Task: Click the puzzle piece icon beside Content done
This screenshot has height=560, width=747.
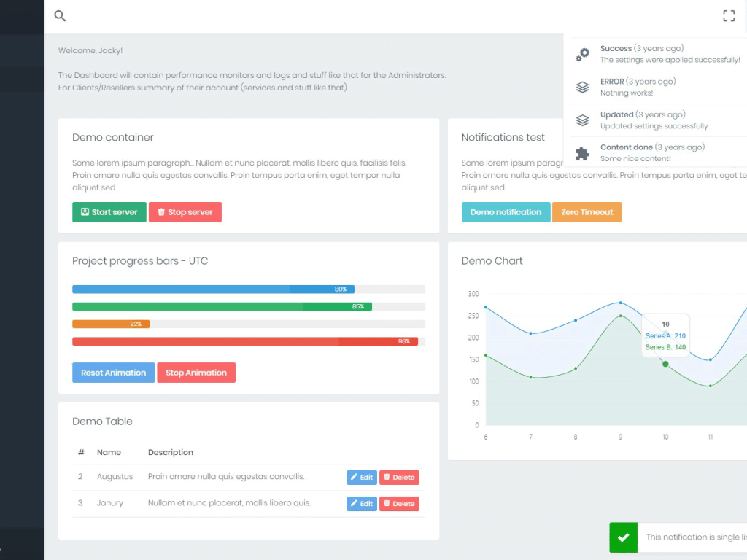Action: (581, 152)
